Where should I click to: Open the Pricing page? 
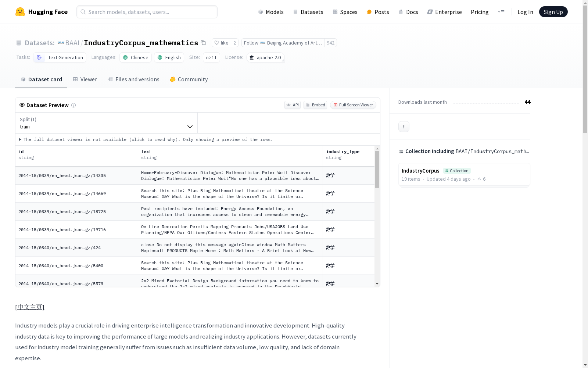pos(480,12)
